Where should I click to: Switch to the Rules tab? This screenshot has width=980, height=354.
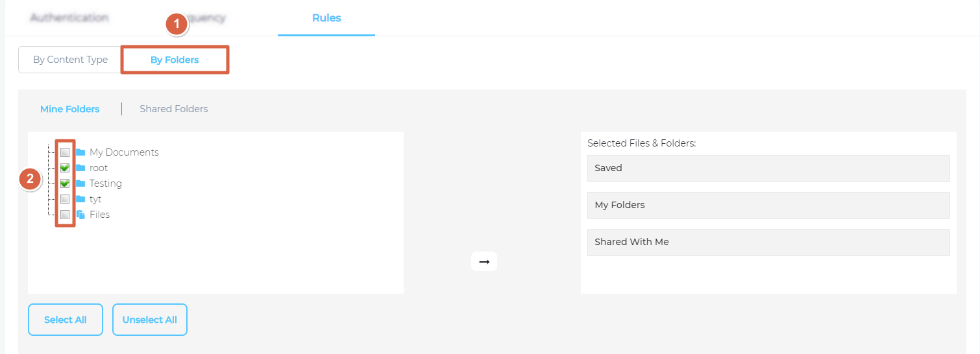tap(326, 18)
